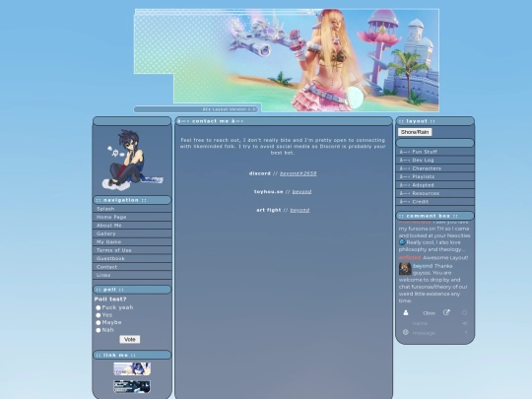Open the Guestbook page
This screenshot has height=399, width=532.
132,258
